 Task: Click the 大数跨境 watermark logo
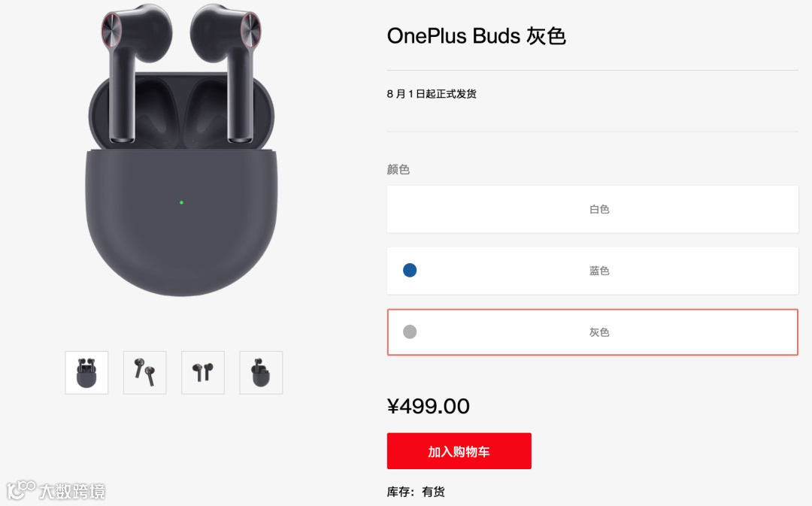coord(56,490)
